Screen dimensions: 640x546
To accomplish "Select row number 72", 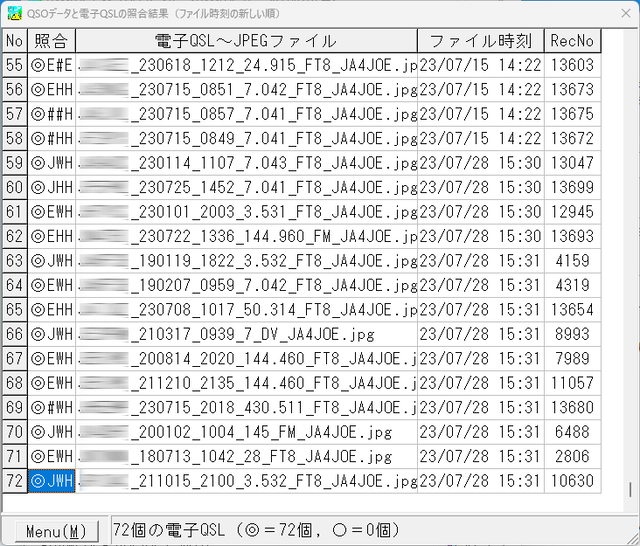I will 15,481.
